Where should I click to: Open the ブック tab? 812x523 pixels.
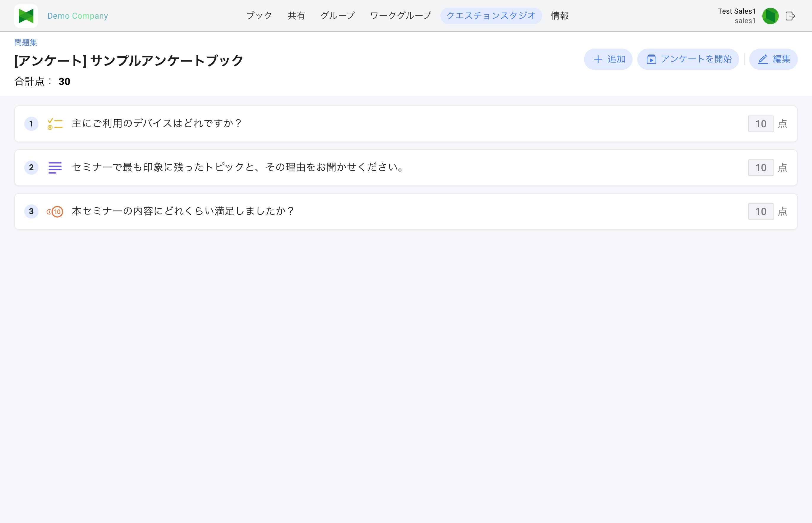click(x=259, y=16)
